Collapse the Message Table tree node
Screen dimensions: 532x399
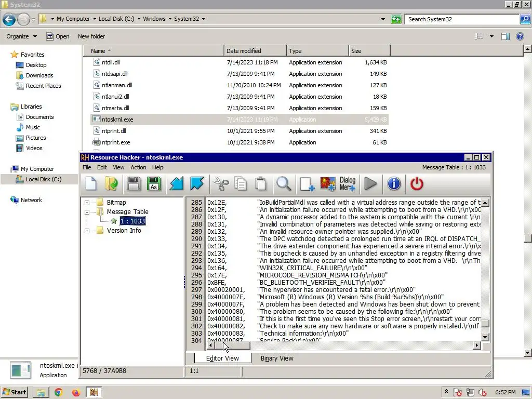click(x=87, y=212)
